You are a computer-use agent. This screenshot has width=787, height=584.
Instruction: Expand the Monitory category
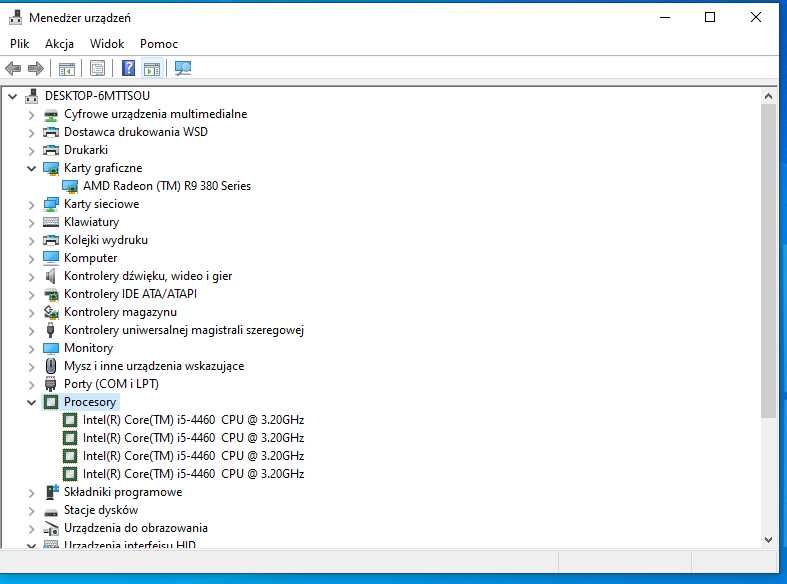(32, 349)
